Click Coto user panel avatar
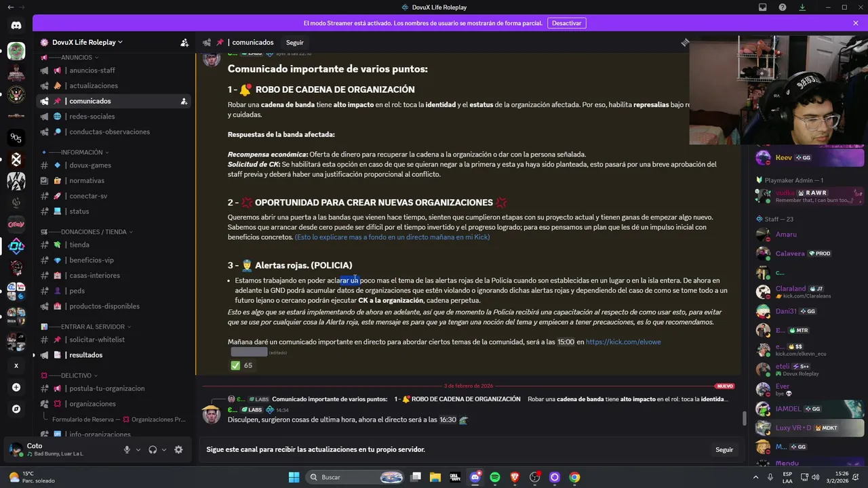868x488 pixels. tap(16, 449)
